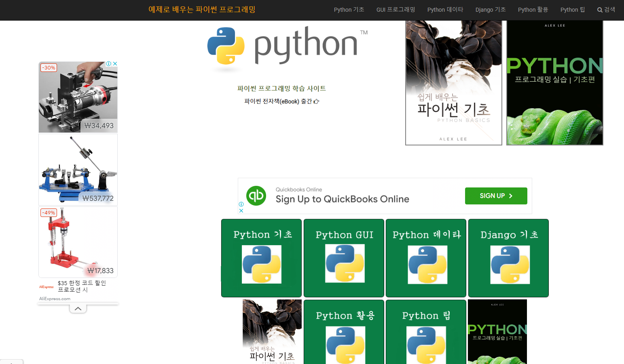Open the Python 팁 tile Python icon
The image size is (624, 364).
coord(426,345)
